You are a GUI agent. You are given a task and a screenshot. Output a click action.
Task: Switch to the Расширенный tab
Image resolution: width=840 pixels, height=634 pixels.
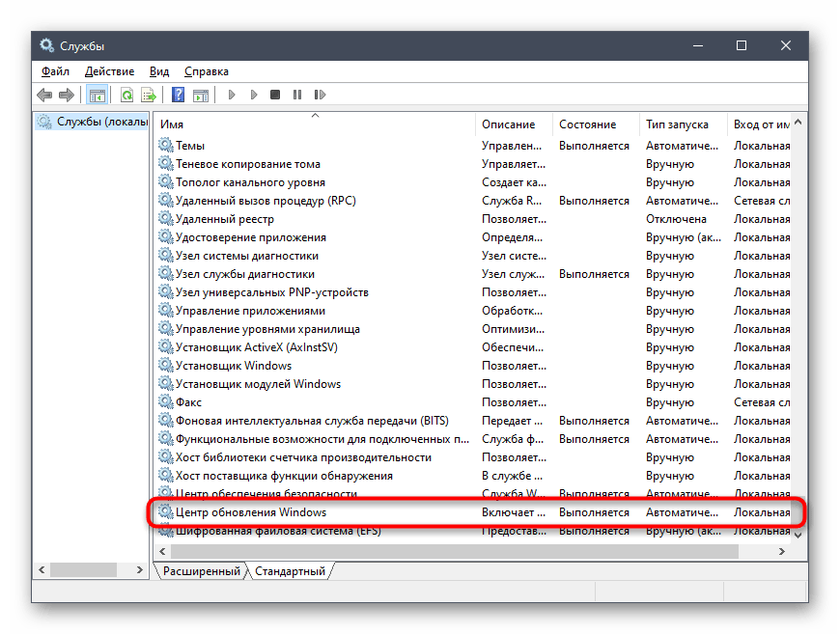(x=201, y=571)
